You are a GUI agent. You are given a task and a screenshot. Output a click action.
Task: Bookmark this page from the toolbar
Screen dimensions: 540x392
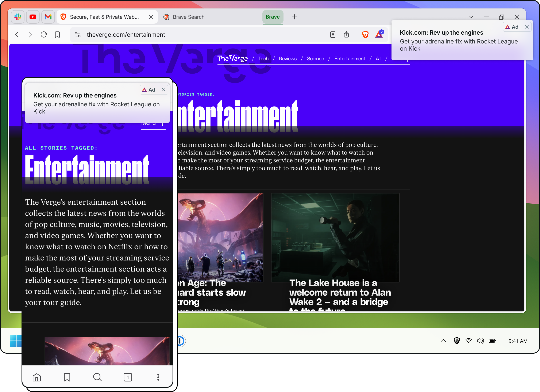tap(57, 35)
